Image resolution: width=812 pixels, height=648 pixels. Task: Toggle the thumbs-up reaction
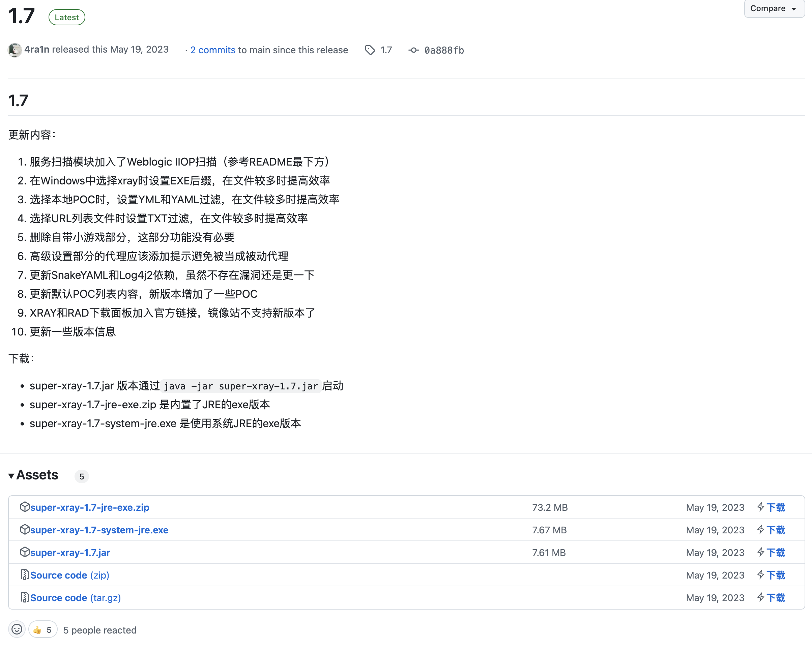[x=42, y=629]
